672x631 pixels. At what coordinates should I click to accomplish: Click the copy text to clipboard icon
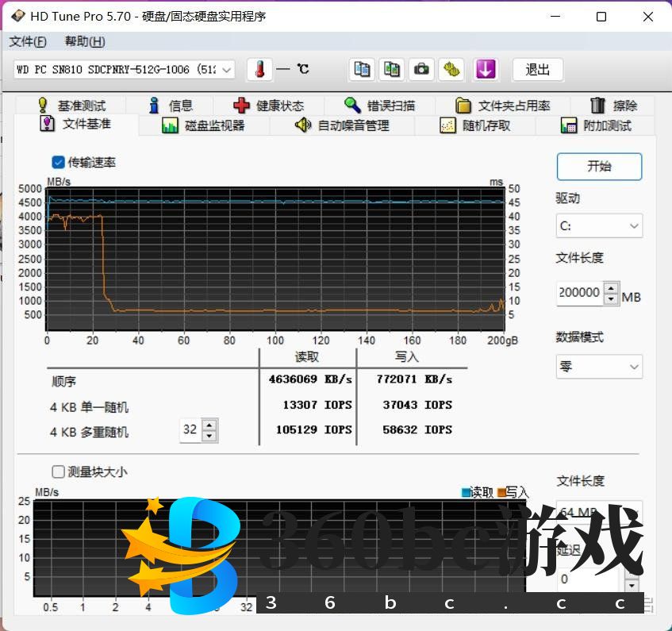(362, 70)
